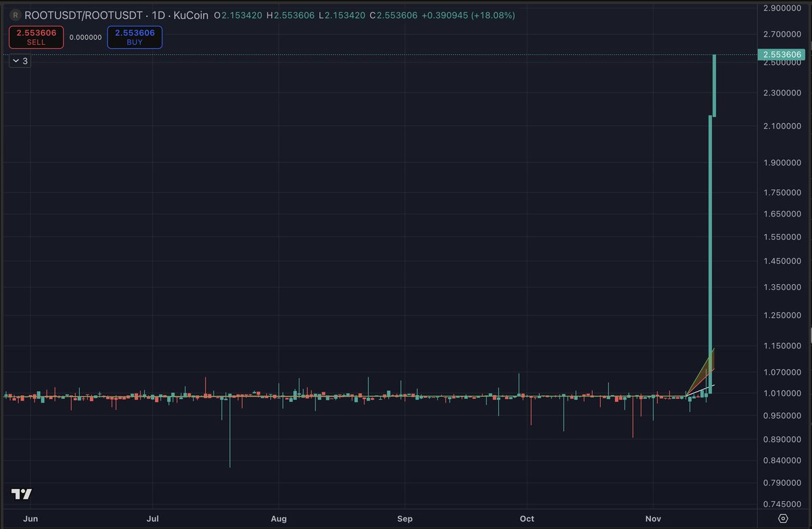Click the ROOTUSDT/ROOTUSDT symbol title
Screen dimensions: 812x529
coord(85,15)
